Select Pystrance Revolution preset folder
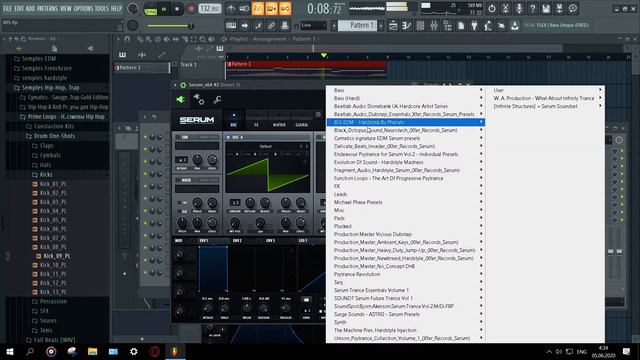Image resolution: width=640 pixels, height=360 pixels. click(405, 274)
